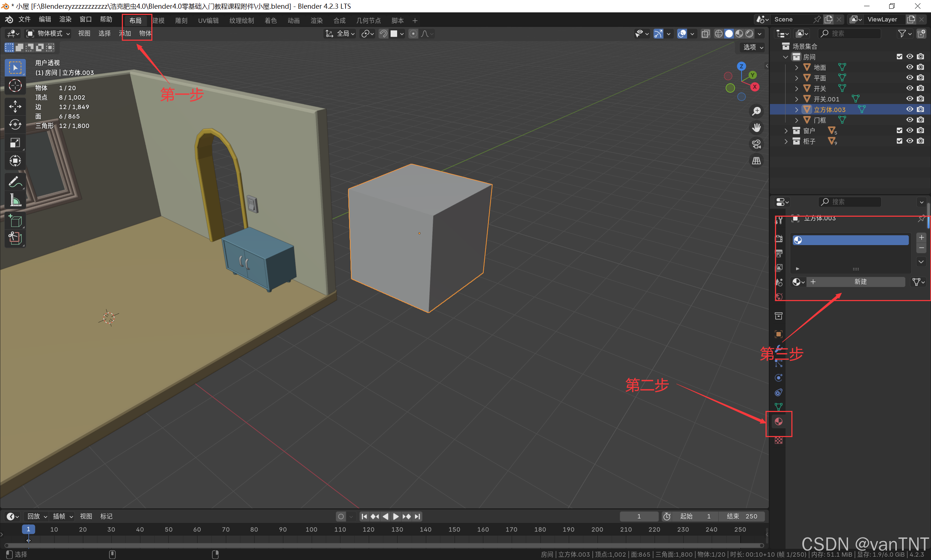Add a material slot with plus button
This screenshot has height=560, width=931.
click(x=921, y=237)
